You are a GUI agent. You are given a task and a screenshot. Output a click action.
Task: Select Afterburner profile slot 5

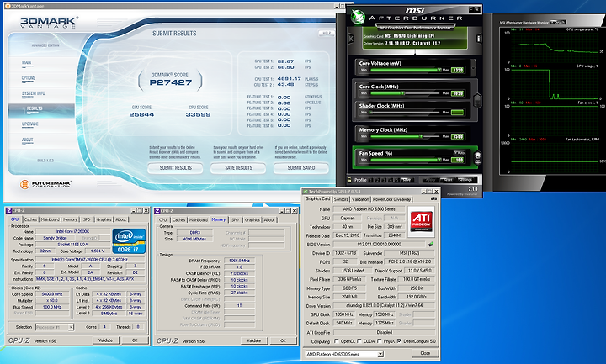pos(397,180)
